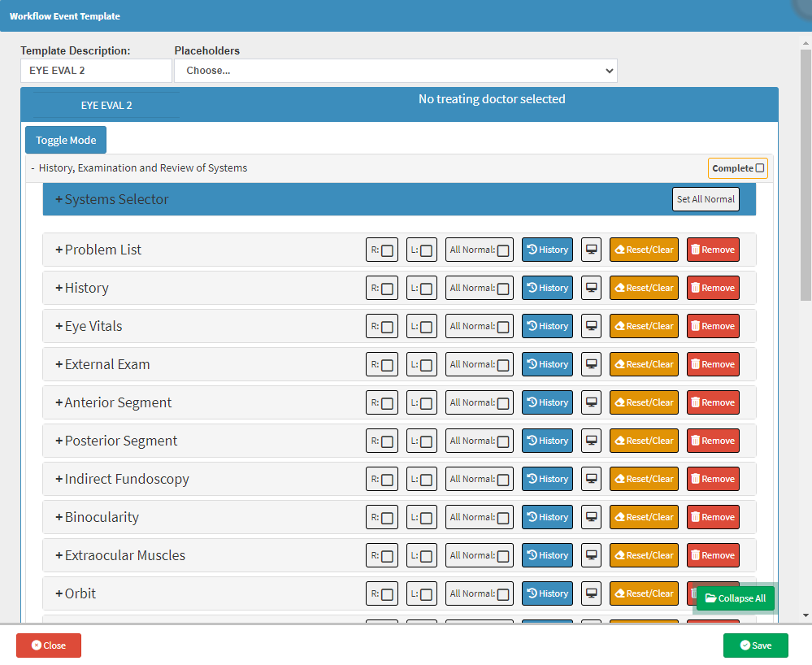This screenshot has width=812, height=665.
Task: Click the Toggle Mode button
Action: 66,140
